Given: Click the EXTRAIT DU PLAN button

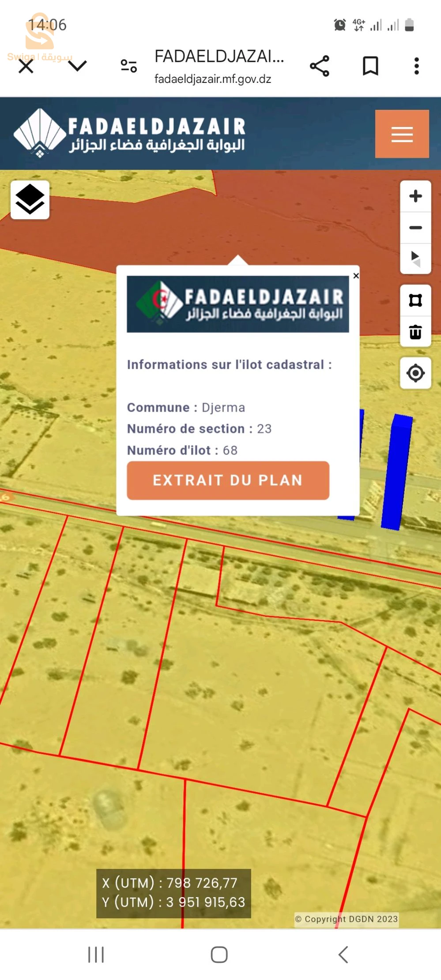Looking at the screenshot, I should (228, 480).
